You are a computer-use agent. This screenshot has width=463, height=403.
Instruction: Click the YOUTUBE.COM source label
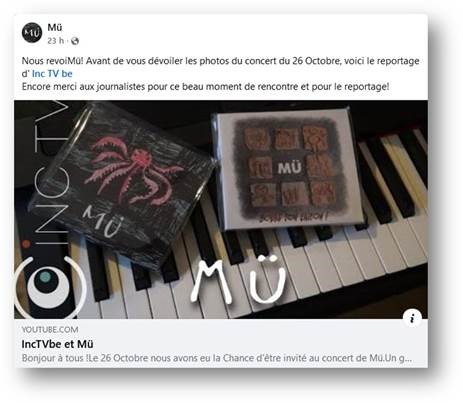[50, 330]
